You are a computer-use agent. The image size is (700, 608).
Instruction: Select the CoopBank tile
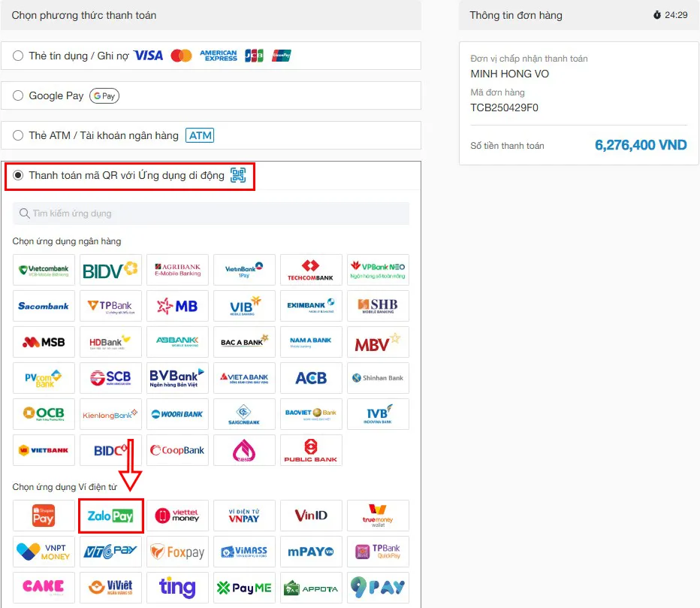tap(178, 450)
